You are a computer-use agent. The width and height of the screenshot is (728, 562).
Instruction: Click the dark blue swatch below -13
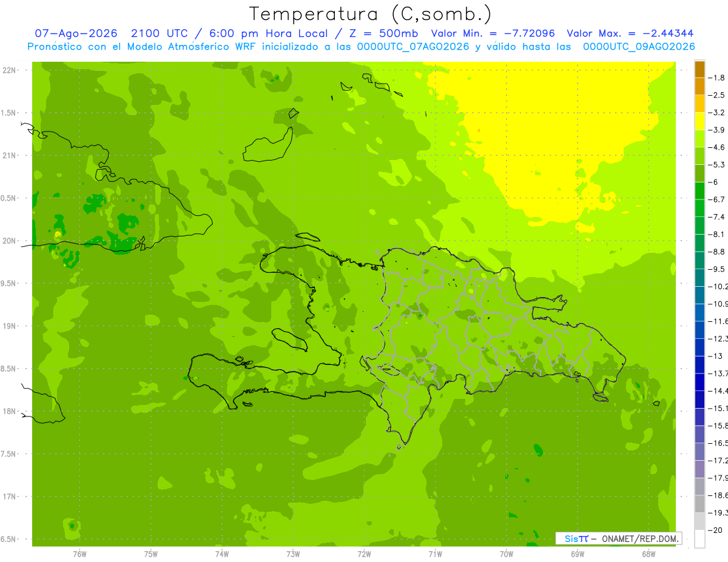pos(699,364)
